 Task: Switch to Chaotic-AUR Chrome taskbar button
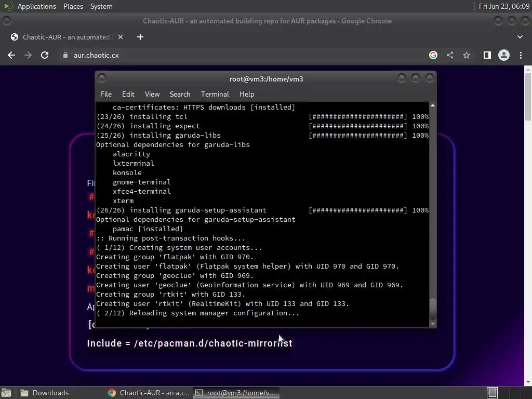(x=148, y=393)
